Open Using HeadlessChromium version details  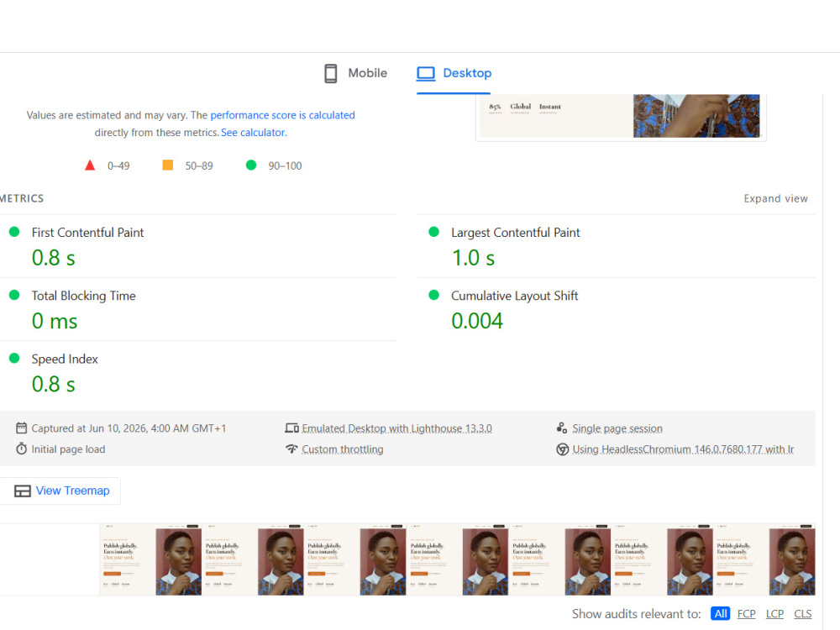(x=683, y=449)
